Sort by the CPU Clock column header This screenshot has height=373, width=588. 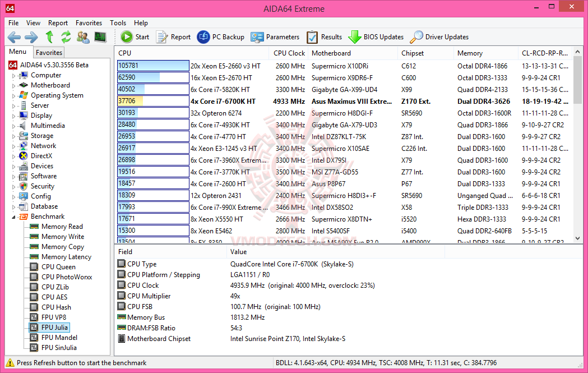289,53
